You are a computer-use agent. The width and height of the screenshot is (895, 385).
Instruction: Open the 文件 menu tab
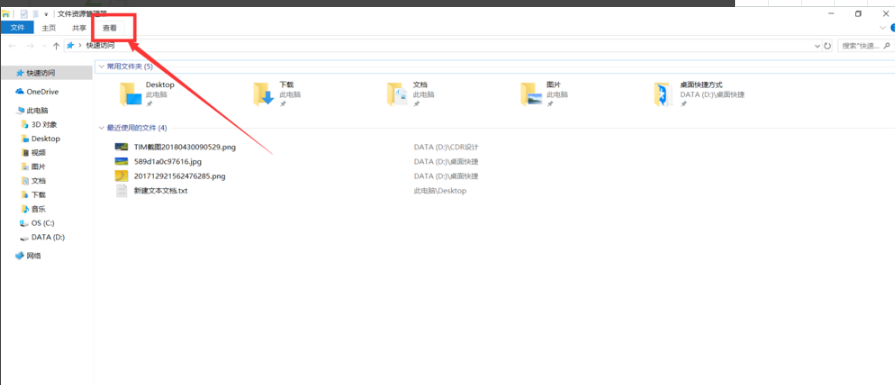[x=18, y=27]
